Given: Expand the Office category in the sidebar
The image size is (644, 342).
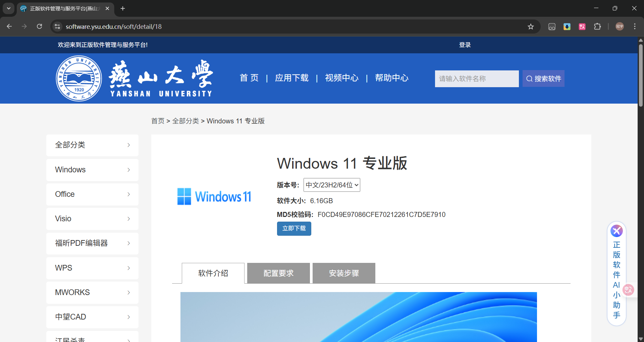Looking at the screenshot, I should pyautogui.click(x=92, y=194).
